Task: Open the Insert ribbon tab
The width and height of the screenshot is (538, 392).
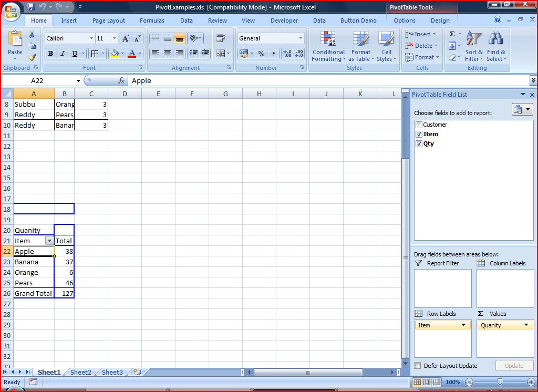Action: [x=69, y=20]
